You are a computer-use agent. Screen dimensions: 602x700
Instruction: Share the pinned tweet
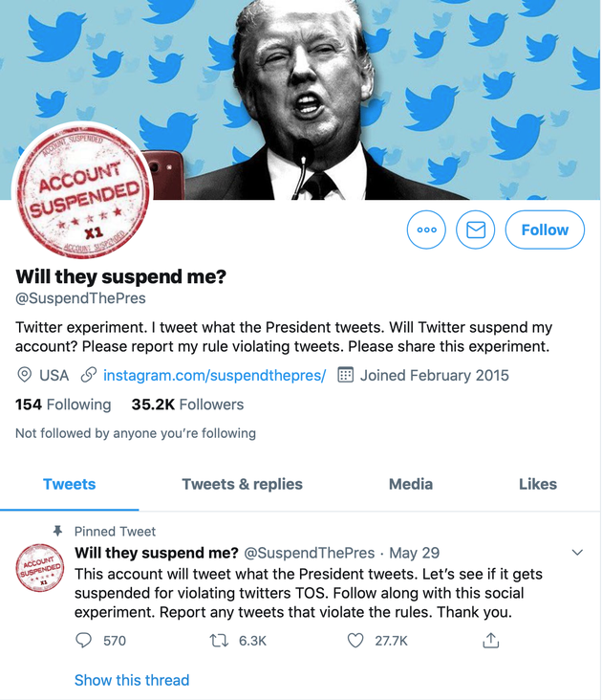pyautogui.click(x=491, y=641)
